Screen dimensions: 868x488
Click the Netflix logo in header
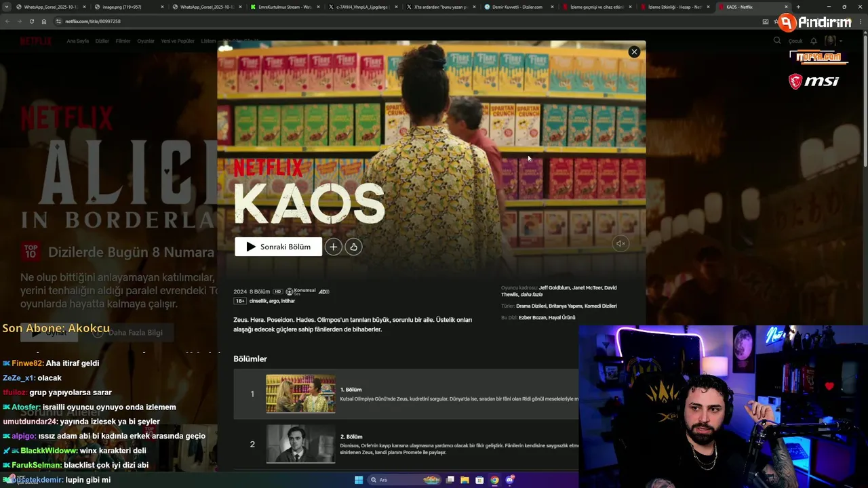tap(35, 41)
